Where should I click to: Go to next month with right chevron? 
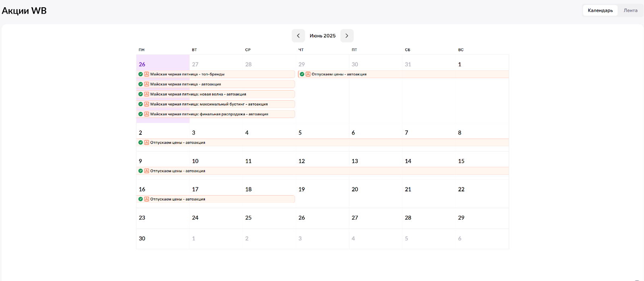tap(347, 36)
